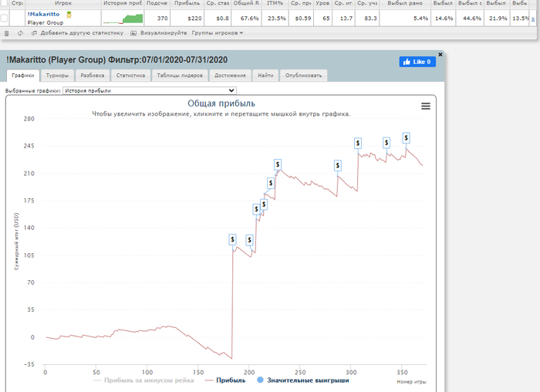Go to the Таблицы лидеров tab
This screenshot has width=540, height=392.
pos(180,76)
